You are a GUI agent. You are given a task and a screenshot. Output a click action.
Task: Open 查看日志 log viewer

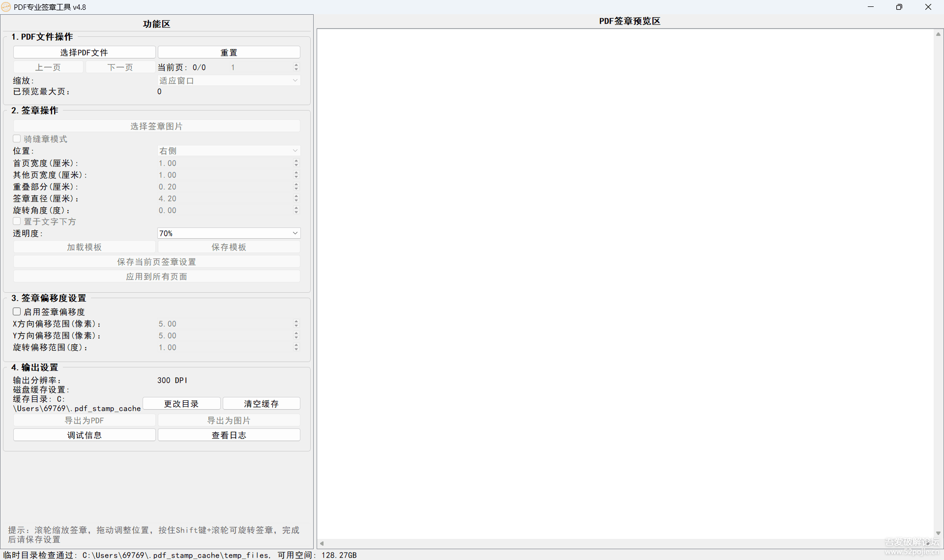click(229, 435)
